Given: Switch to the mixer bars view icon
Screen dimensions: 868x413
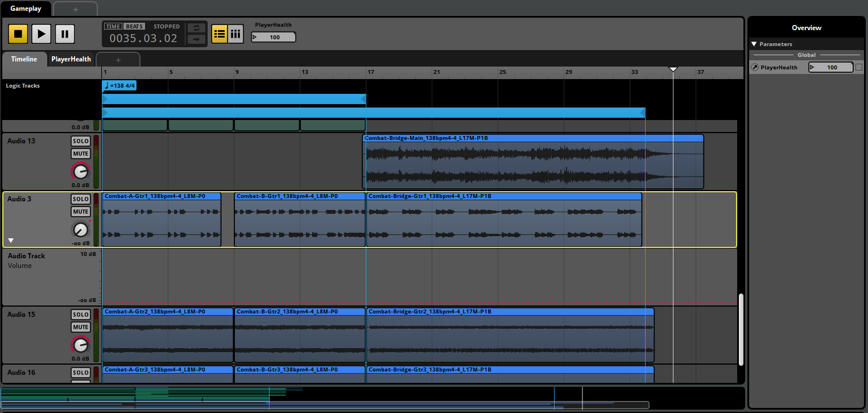Looking at the screenshot, I should click(235, 34).
